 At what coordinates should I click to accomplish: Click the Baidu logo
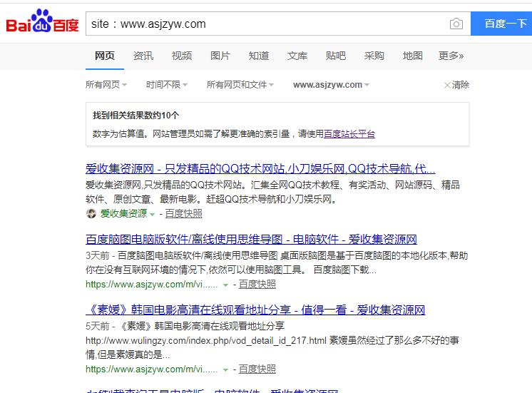tap(42, 21)
